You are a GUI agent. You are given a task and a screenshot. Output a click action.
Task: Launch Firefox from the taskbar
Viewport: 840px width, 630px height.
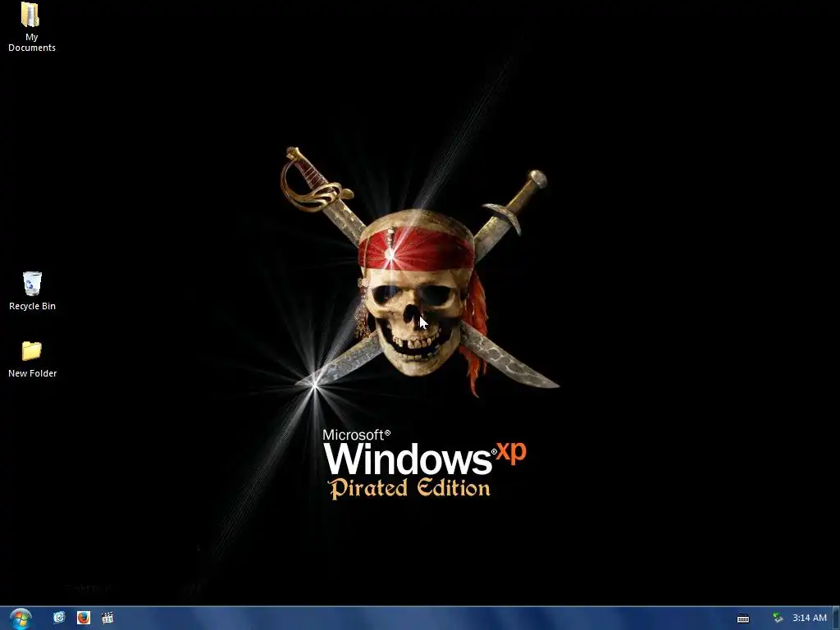[84, 618]
